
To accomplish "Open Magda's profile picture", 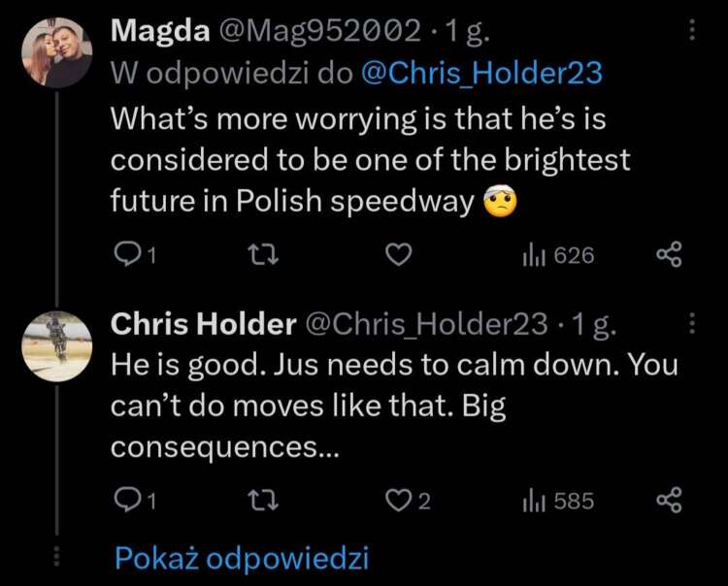I will point(58,53).
